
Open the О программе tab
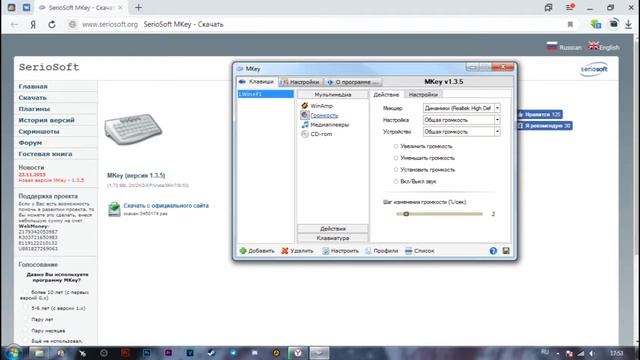coord(353,82)
